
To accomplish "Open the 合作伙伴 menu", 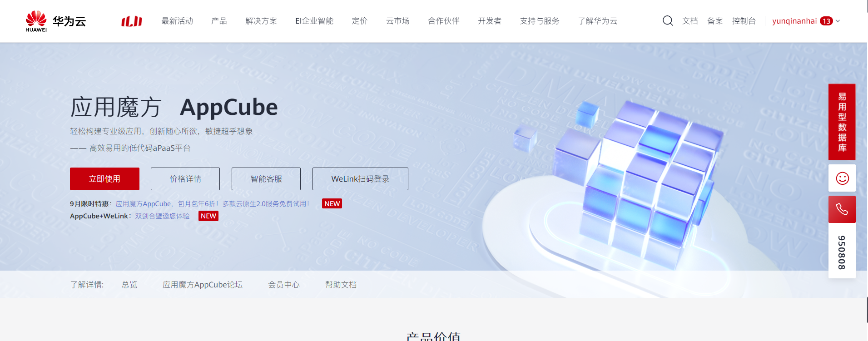I will click(444, 21).
